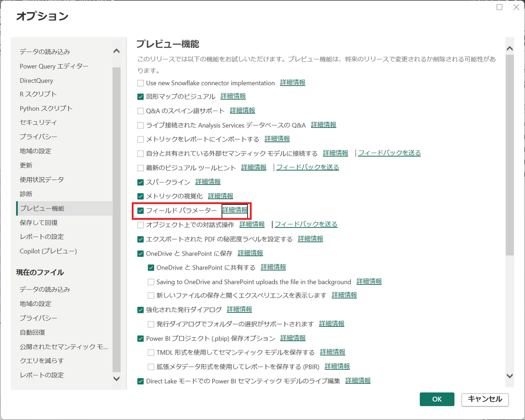525x420 pixels.
Task: Close the オプション dialog
Action: click(x=516, y=7)
